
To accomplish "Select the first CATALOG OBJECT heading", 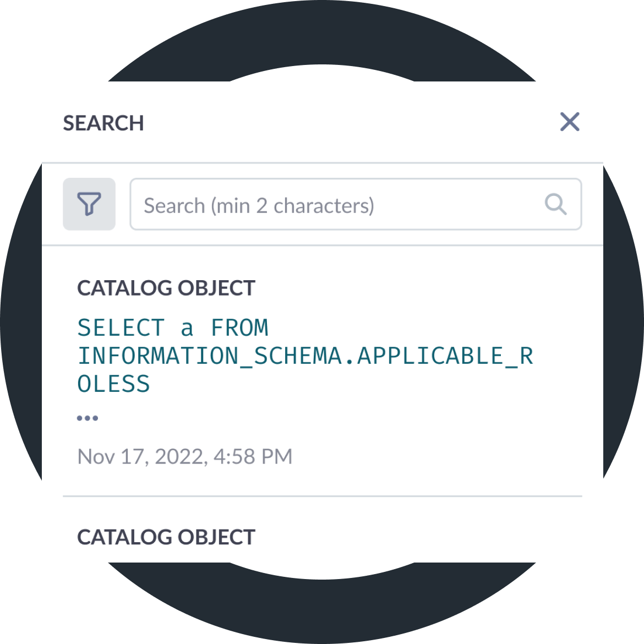I will pos(166,288).
